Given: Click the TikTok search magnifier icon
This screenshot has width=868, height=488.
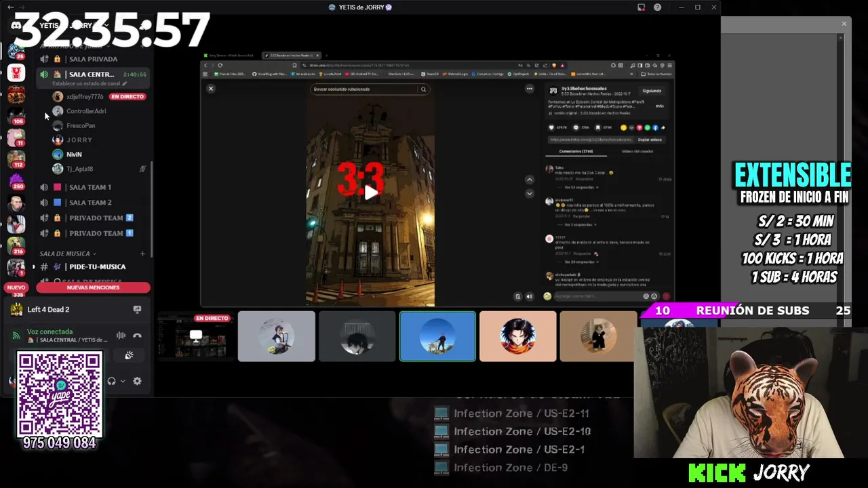Looking at the screenshot, I should [423, 89].
